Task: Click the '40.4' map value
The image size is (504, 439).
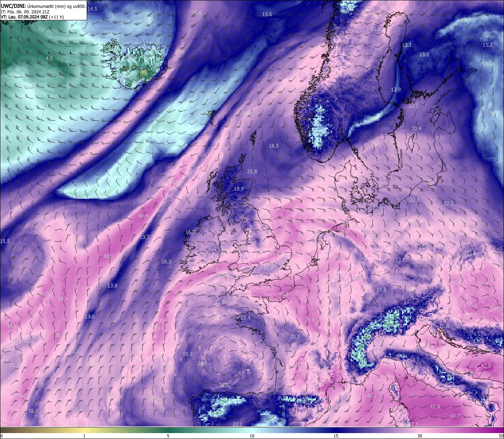Action: point(143,216)
